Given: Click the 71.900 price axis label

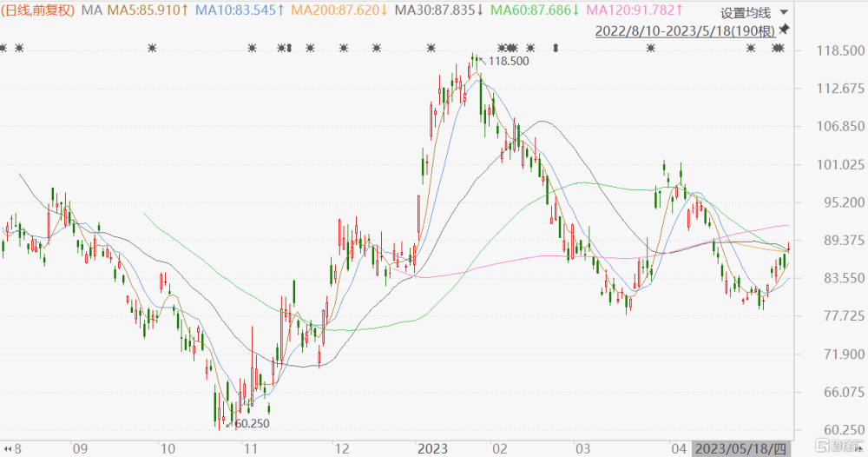Looking at the screenshot, I should click(844, 354).
